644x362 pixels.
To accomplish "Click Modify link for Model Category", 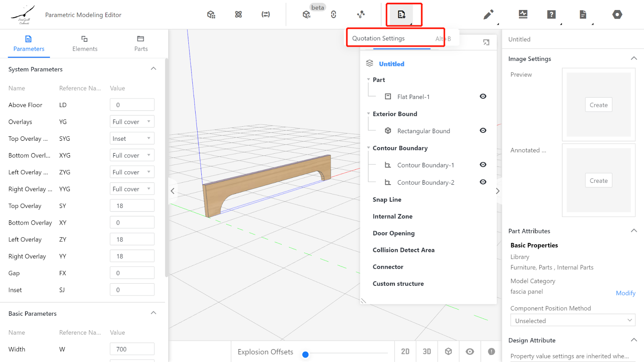I will pos(625,293).
